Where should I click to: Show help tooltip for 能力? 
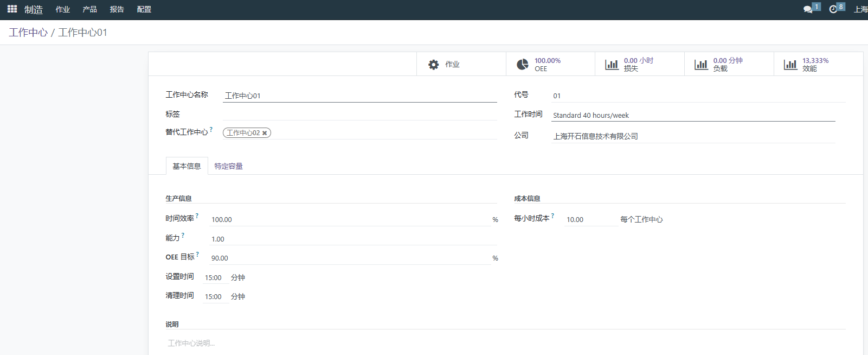pos(183,236)
